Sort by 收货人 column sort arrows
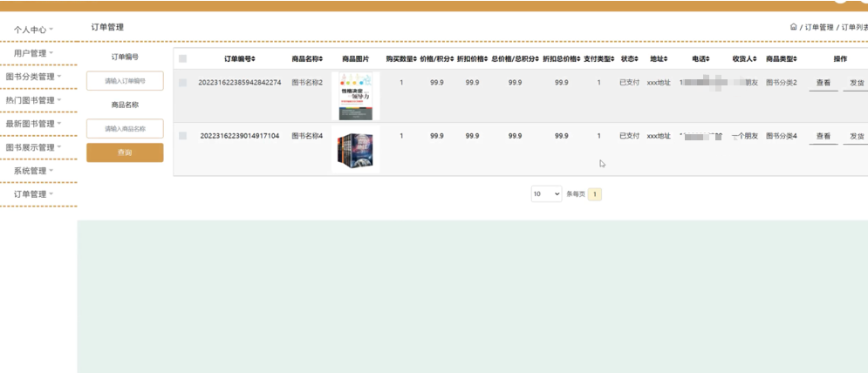Image resolution: width=868 pixels, height=373 pixels. 755,58
